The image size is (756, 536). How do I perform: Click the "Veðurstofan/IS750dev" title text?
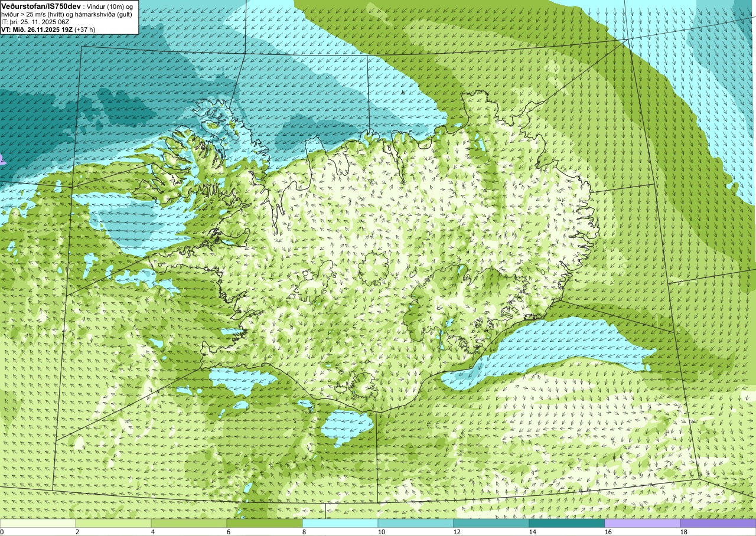tap(41, 6)
